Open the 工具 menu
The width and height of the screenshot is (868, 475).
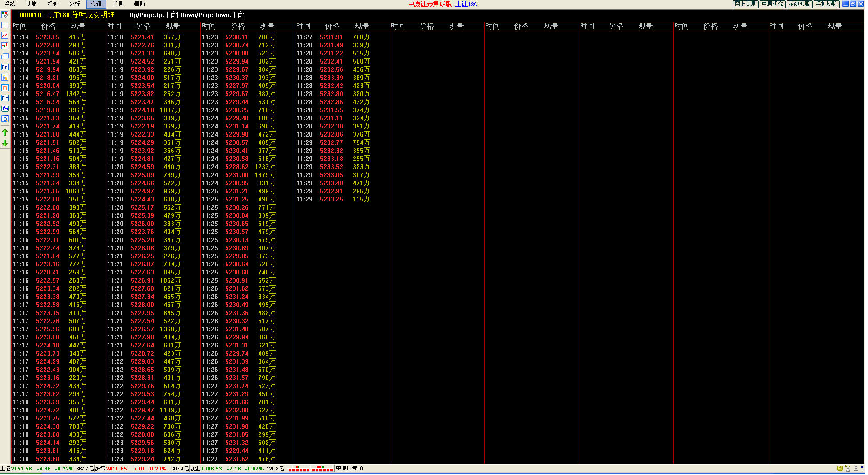click(118, 4)
